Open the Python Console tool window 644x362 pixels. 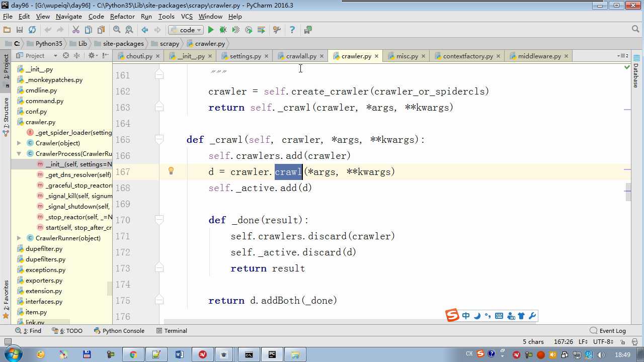pyautogui.click(x=119, y=331)
